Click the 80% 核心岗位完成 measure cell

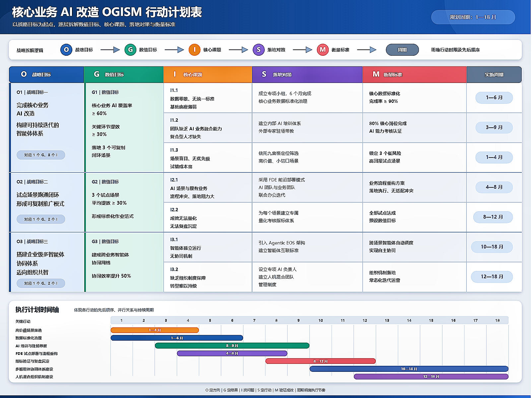[x=415, y=127]
